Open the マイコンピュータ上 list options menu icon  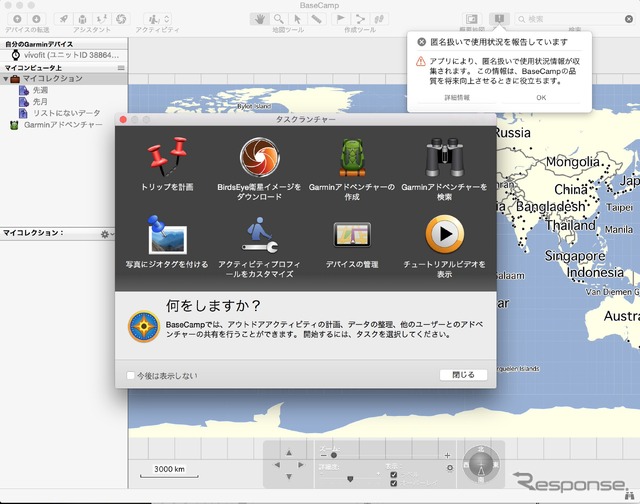pos(121,68)
